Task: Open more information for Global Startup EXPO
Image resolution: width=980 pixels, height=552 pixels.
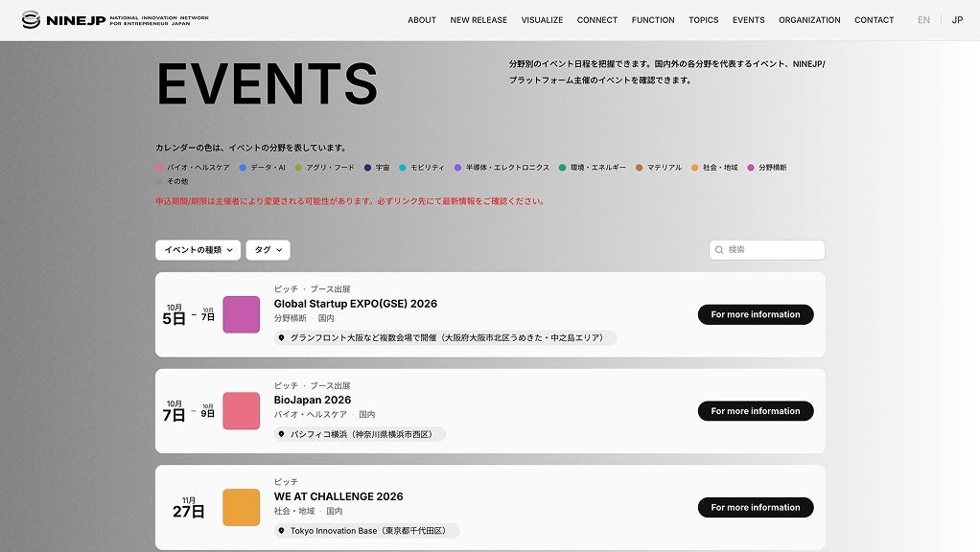Action: point(756,314)
